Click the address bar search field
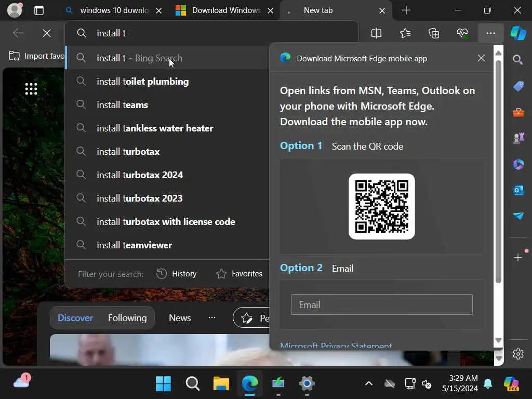Image resolution: width=532 pixels, height=399 pixels. click(x=212, y=33)
